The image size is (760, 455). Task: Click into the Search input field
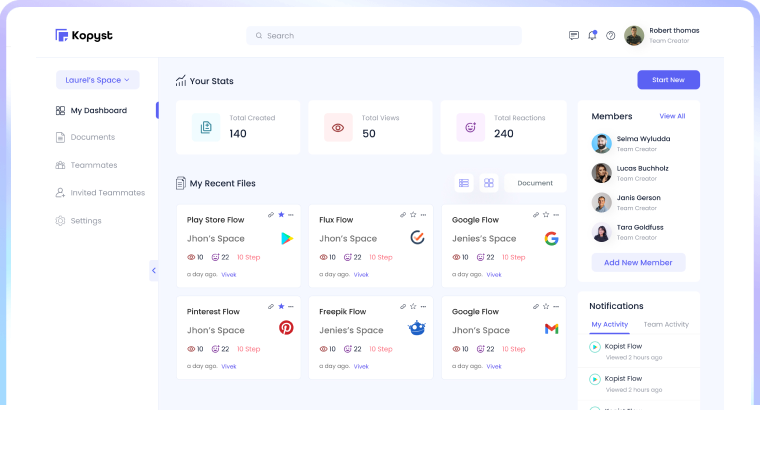coord(384,36)
